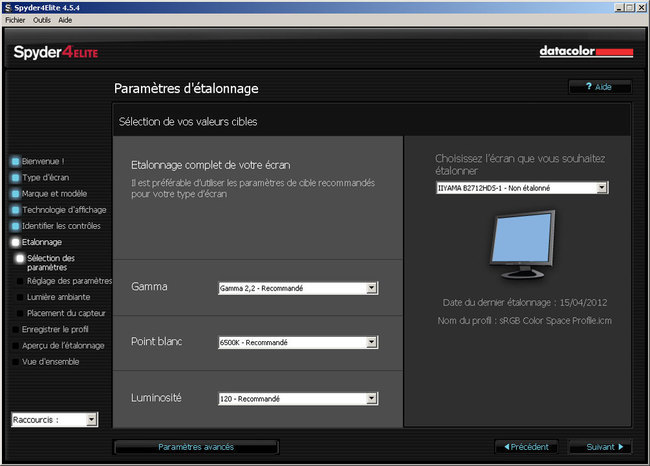
Task: Go to Type d'écran step
Action: [x=46, y=177]
